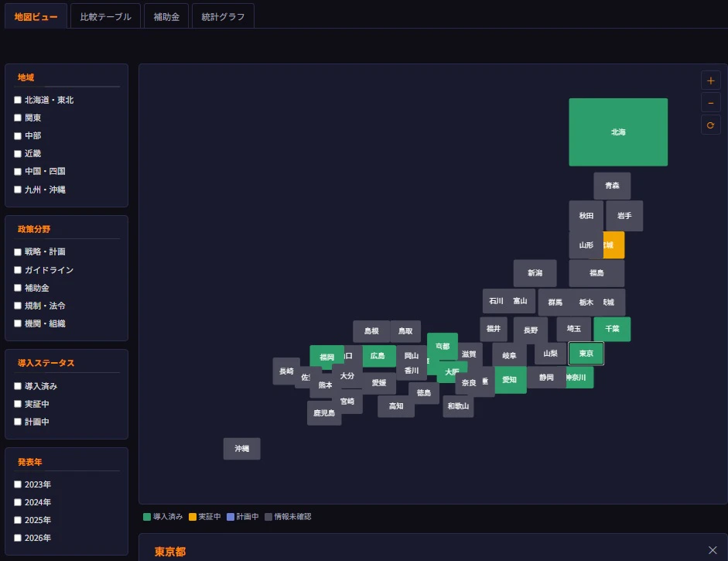Image resolution: width=728 pixels, height=561 pixels.
Task: Select the 山梨 prefecture tile
Action: 550,354
